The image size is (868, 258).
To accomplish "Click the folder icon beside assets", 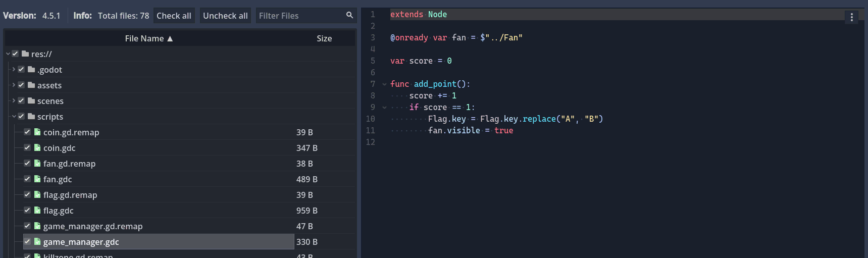I will point(31,85).
